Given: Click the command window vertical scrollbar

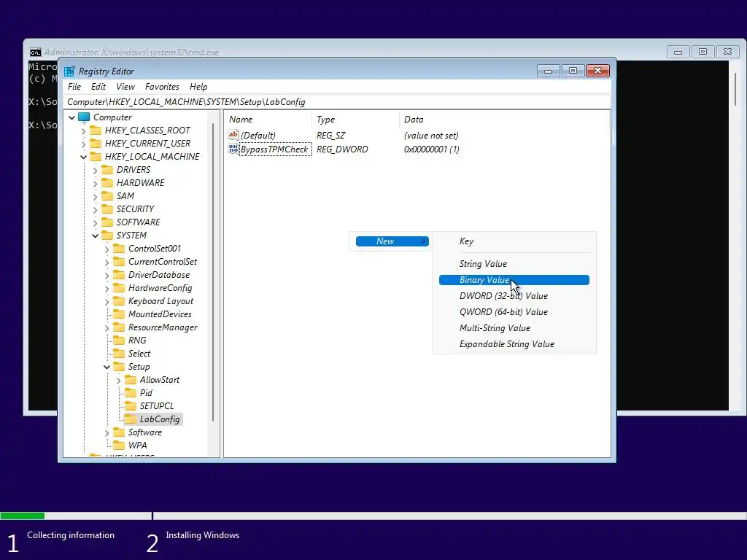Looking at the screenshot, I should click(735, 88).
